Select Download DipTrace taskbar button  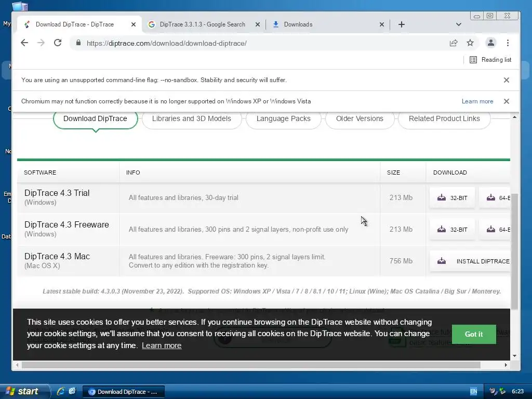124,392
